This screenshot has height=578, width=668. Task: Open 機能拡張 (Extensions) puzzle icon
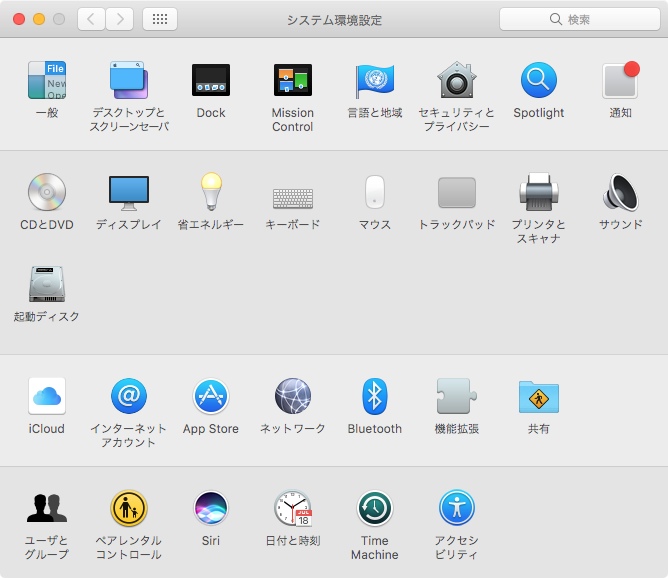[x=457, y=396]
